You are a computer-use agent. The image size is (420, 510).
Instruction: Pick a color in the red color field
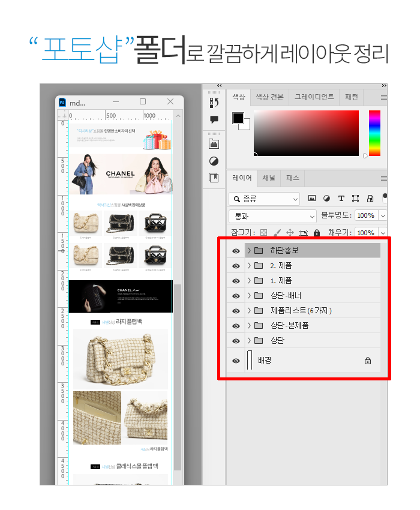[306, 133]
